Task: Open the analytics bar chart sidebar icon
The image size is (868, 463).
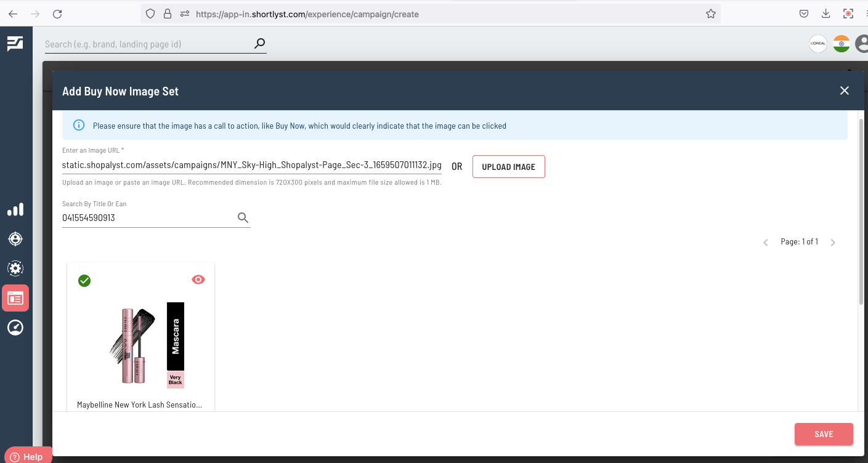Action: coord(15,209)
